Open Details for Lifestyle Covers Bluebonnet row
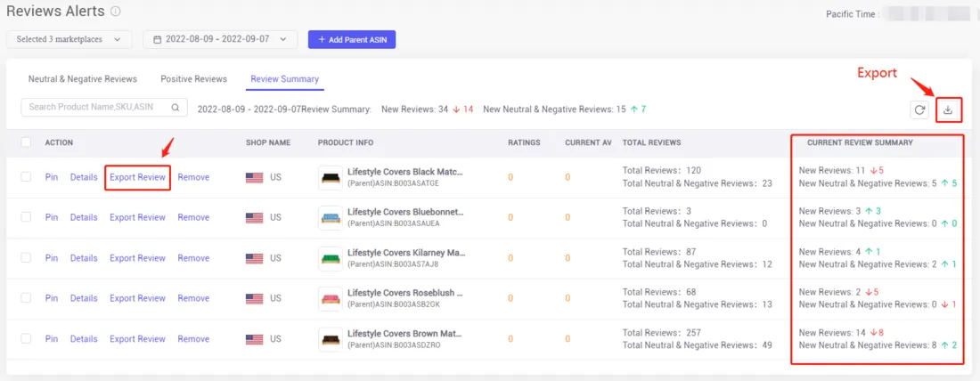The image size is (980, 381). (84, 217)
